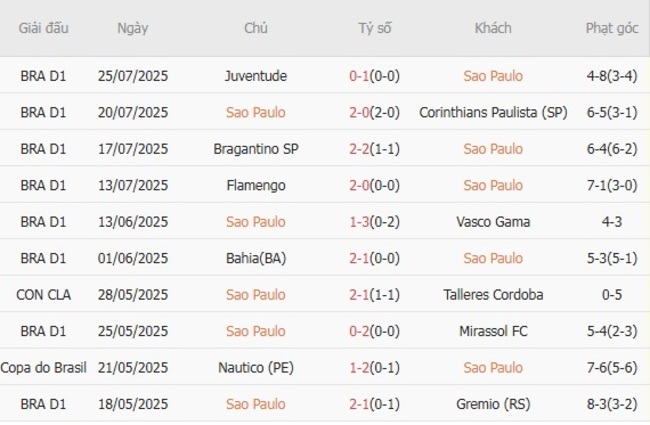Click the date 18/05/2025
650x425 pixels.
tap(133, 404)
